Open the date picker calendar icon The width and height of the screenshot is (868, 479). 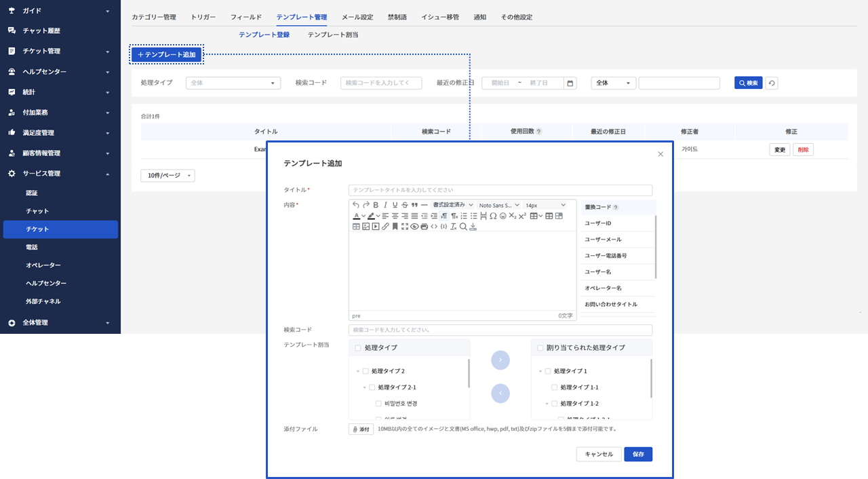pyautogui.click(x=570, y=83)
